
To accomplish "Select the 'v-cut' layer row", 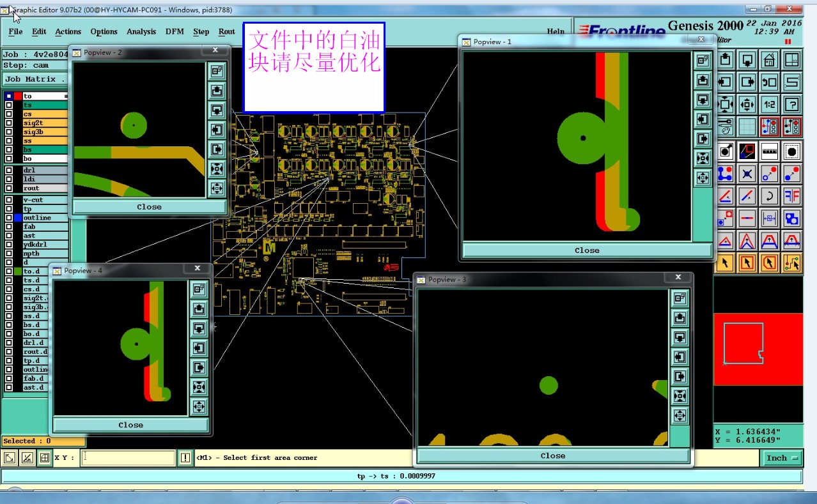I will coord(45,200).
